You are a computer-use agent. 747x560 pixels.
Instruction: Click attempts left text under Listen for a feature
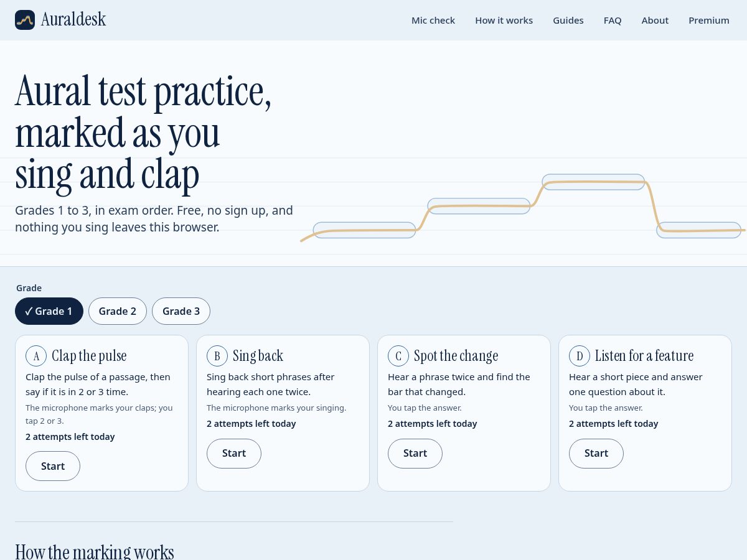point(614,424)
